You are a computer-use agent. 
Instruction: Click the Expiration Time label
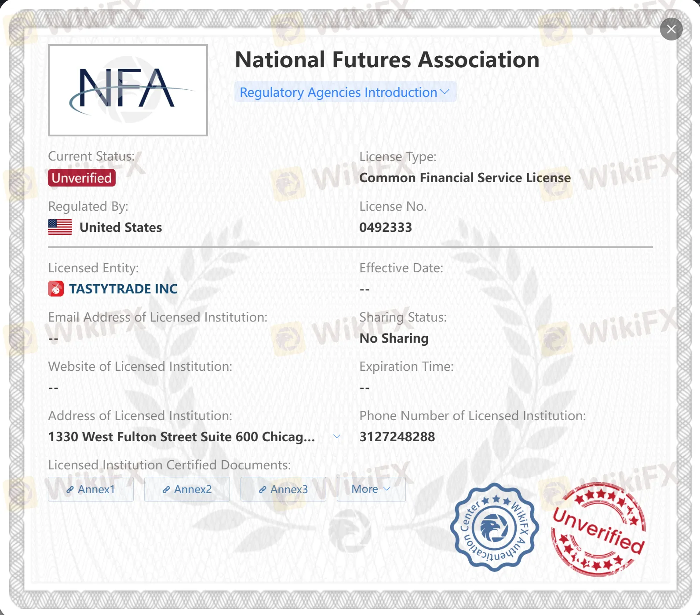[406, 366]
